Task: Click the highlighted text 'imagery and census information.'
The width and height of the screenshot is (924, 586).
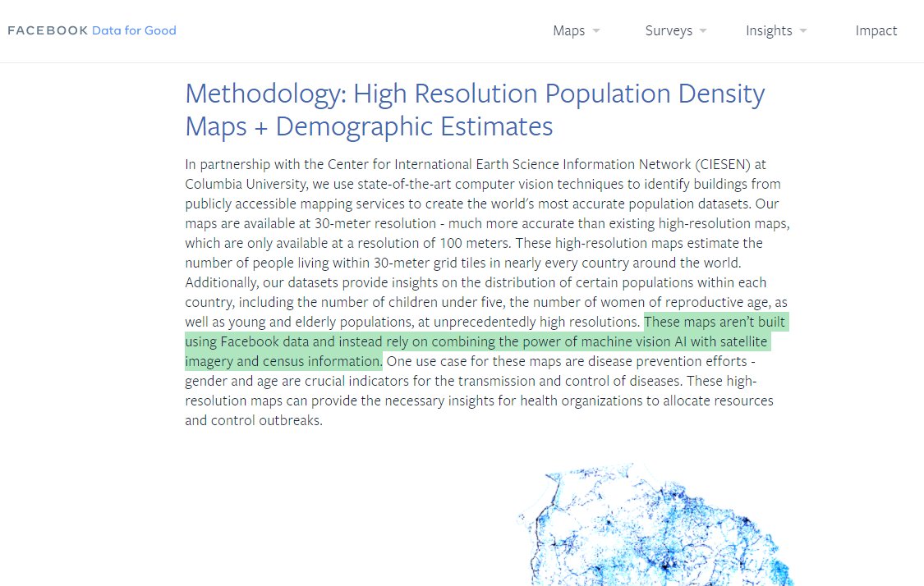Action: tap(283, 362)
